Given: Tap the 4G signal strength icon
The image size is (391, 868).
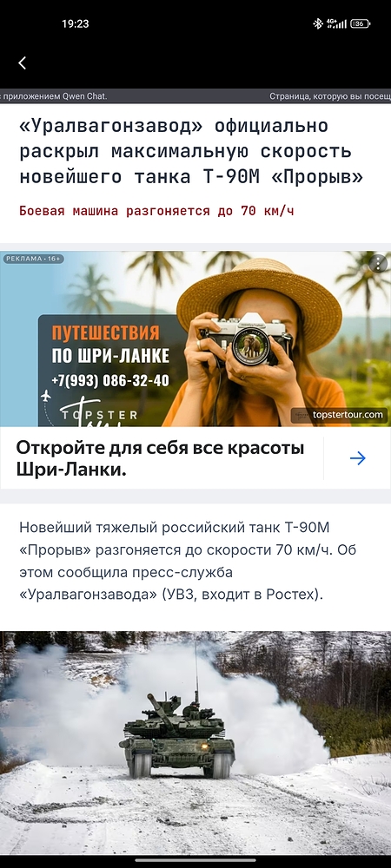Looking at the screenshot, I should coord(336,23).
